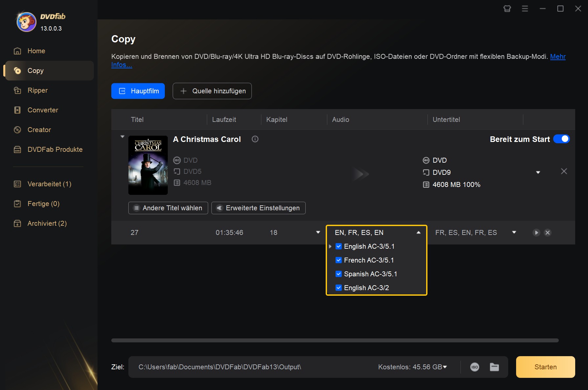Click the 4608 MB 100% output size
Image resolution: width=588 pixels, height=390 pixels.
[x=456, y=185]
